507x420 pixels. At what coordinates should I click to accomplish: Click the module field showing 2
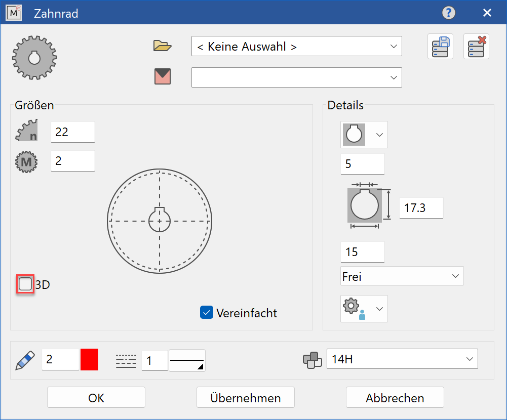[73, 160]
